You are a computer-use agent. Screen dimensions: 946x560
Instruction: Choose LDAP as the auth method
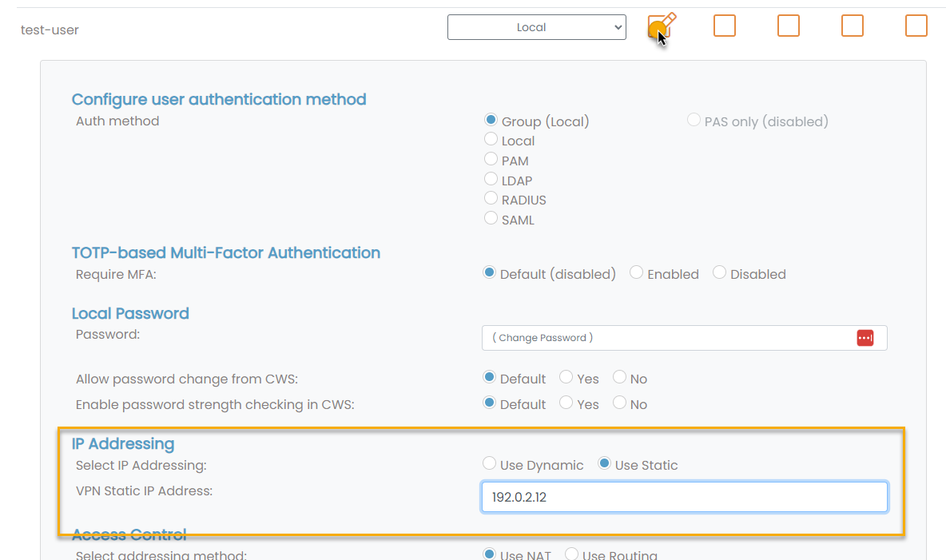click(491, 180)
